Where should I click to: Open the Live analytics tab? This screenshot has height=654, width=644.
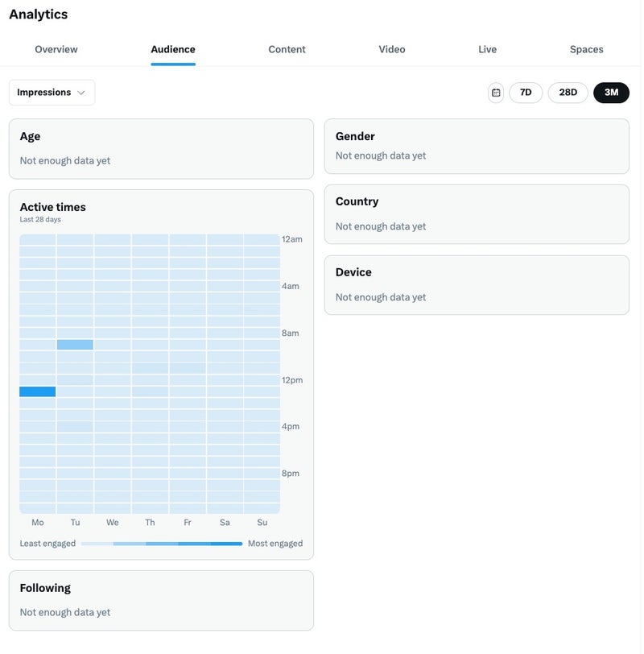click(x=487, y=49)
